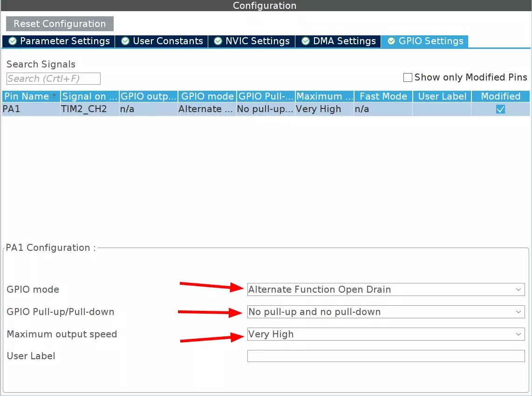Select the PA1 pin name cell
This screenshot has height=396, width=532.
tap(31, 109)
